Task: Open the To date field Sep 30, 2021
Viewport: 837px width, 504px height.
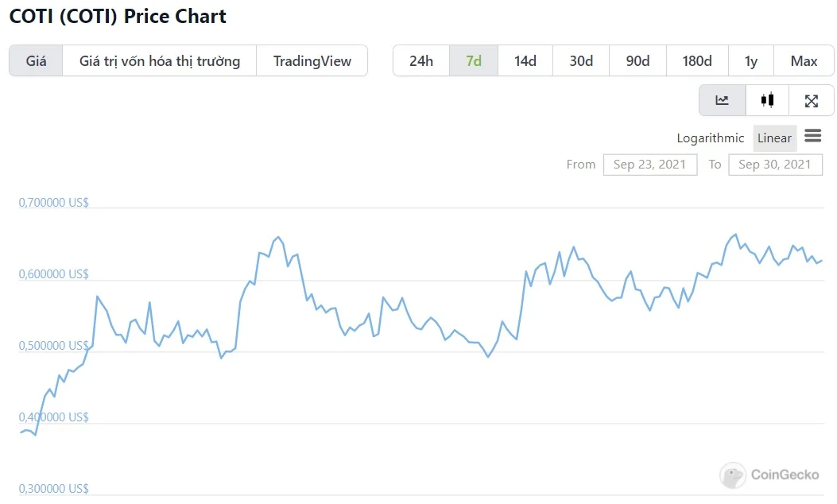Action: point(775,165)
